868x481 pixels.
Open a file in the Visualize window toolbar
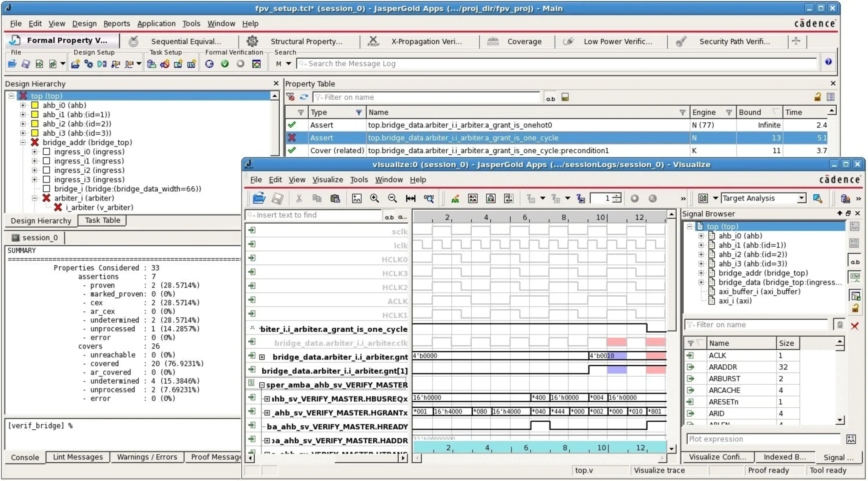click(x=259, y=198)
